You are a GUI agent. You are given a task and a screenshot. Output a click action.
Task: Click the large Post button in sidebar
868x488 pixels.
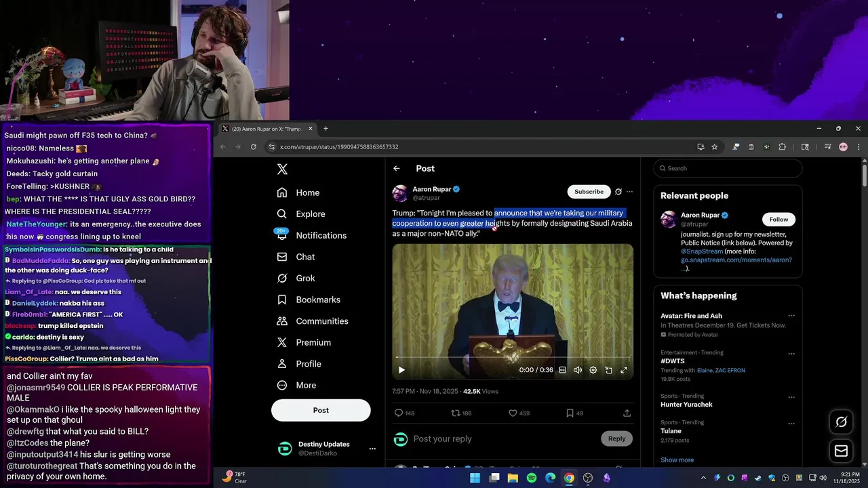coord(321,410)
